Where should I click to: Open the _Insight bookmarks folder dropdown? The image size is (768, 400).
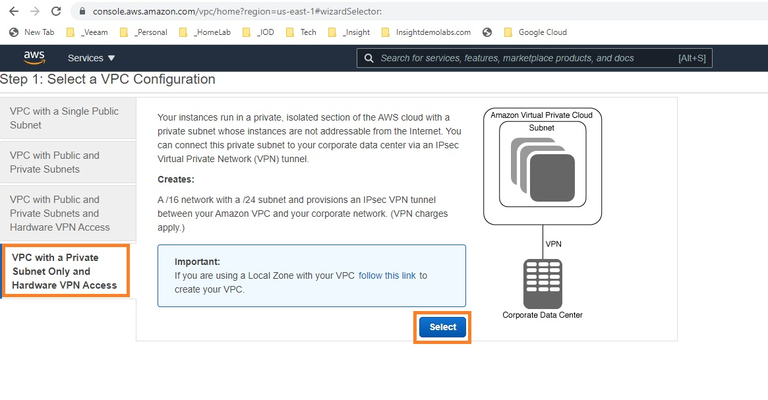tap(349, 32)
